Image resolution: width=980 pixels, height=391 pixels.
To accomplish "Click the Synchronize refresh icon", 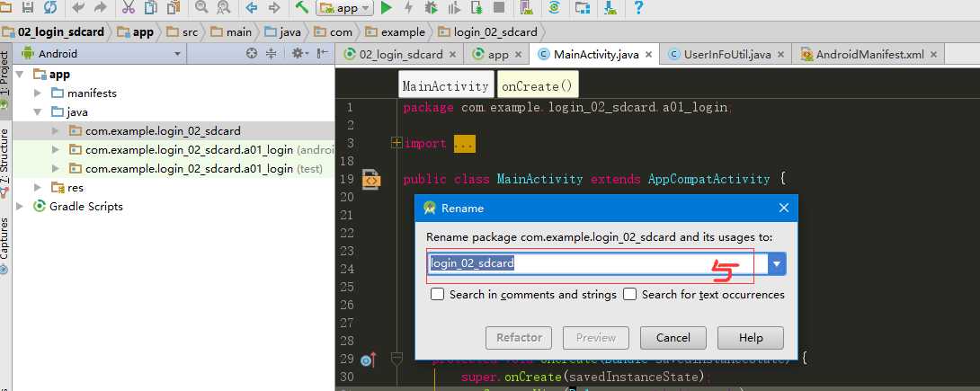I will [50, 7].
